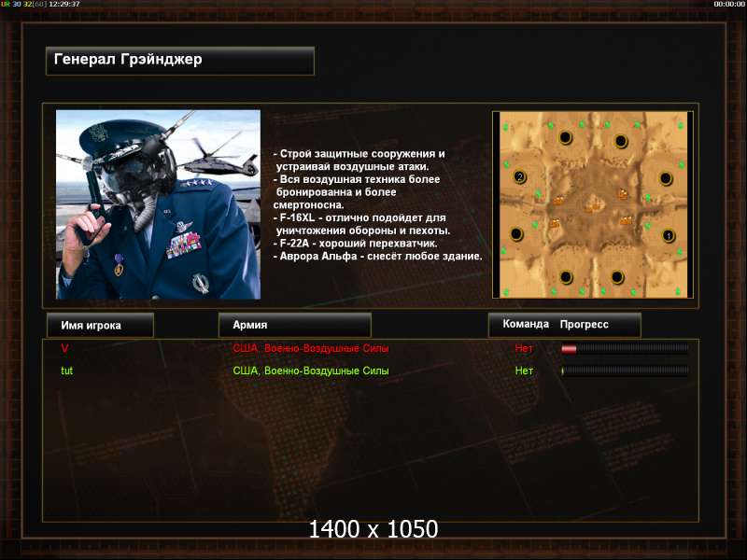Click player V's red loading progress bar
Image resolution: width=747 pixels, height=560 pixels.
tap(625, 348)
